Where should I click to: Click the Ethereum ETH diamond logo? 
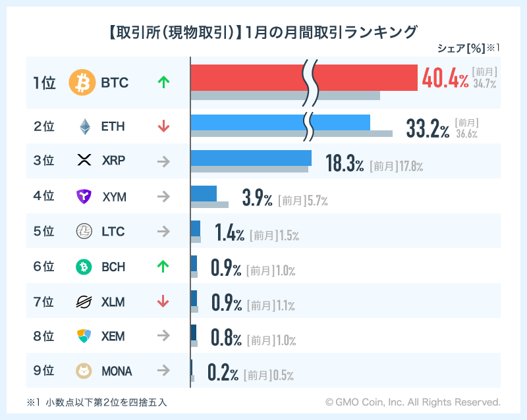[x=84, y=126]
